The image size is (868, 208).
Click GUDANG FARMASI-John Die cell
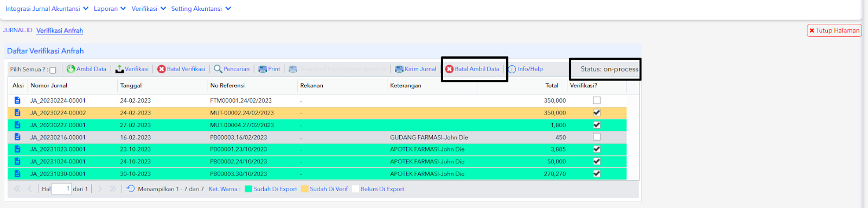tap(429, 137)
